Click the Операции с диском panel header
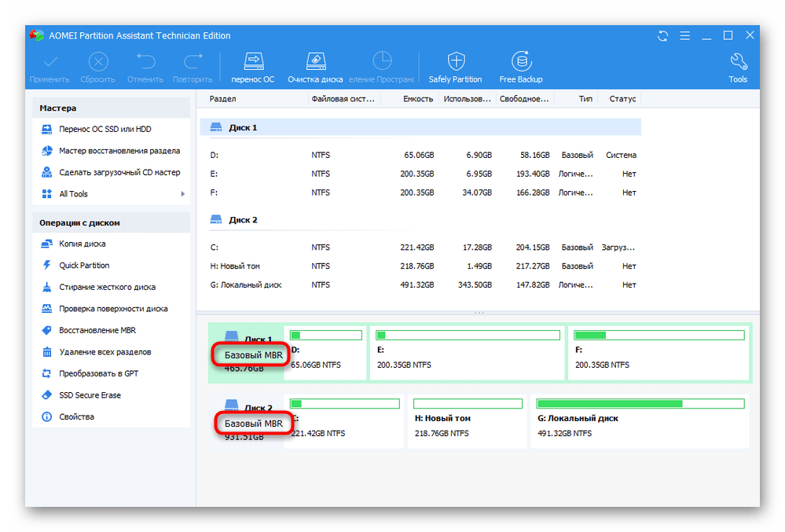 point(111,223)
